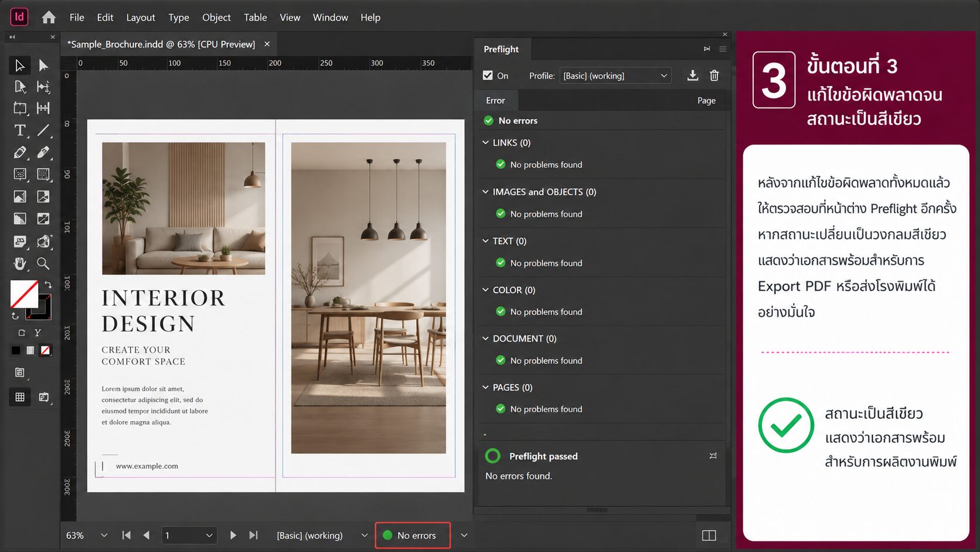
Task: Swap fill and stroke colors
Action: (48, 285)
